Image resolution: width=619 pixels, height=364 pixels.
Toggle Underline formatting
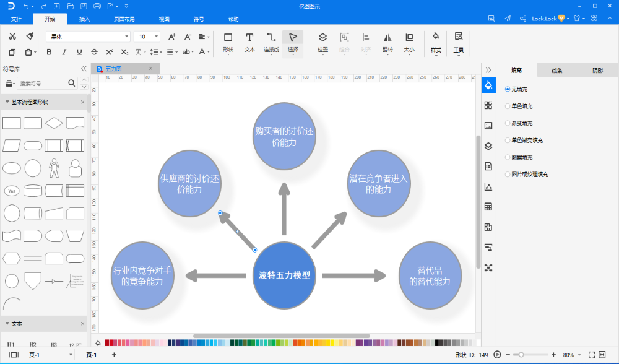tap(79, 52)
